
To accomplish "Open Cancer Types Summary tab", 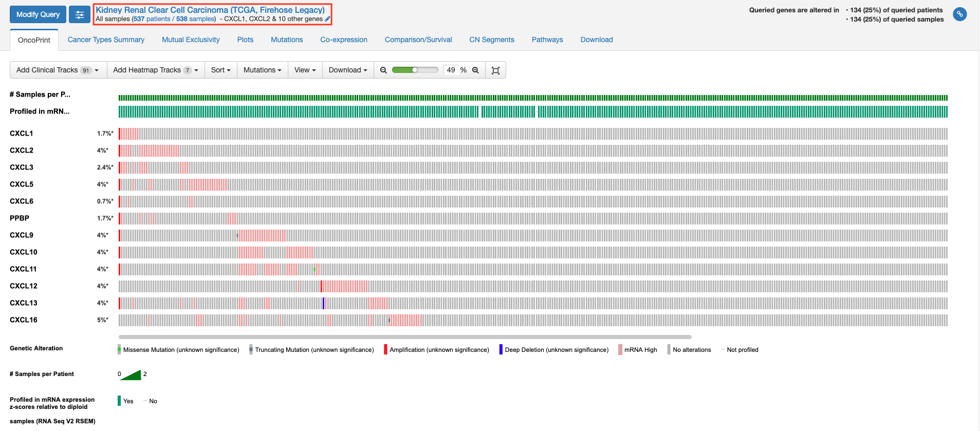I will (106, 40).
